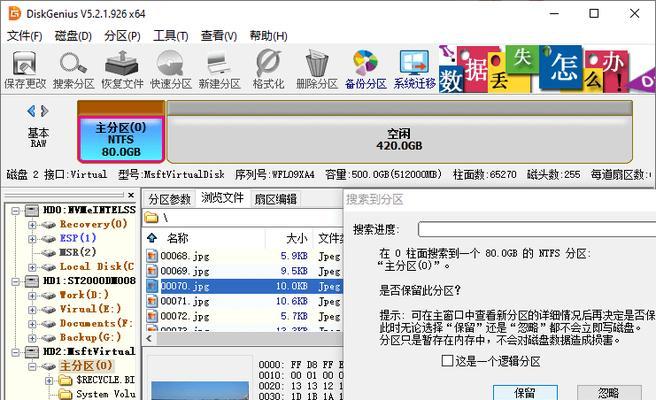This screenshot has height=400, width=656.
Task: Minimize the DiskGenius window
Action: click(554, 13)
